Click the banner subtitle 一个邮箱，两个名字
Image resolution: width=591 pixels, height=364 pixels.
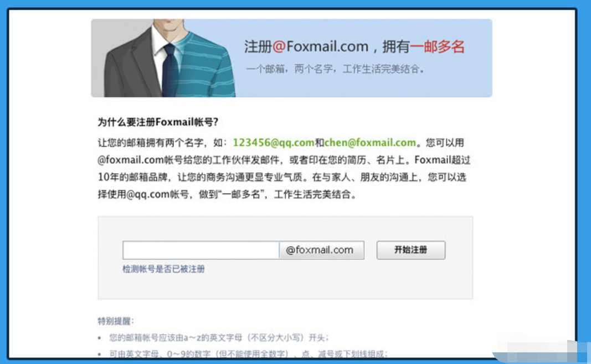[290, 69]
